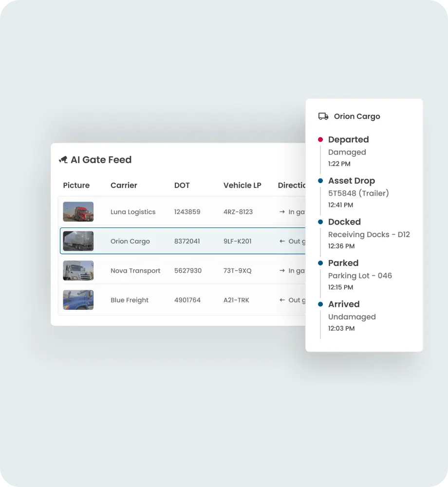Sort by the Carrier column header
448x487 pixels.
click(124, 185)
